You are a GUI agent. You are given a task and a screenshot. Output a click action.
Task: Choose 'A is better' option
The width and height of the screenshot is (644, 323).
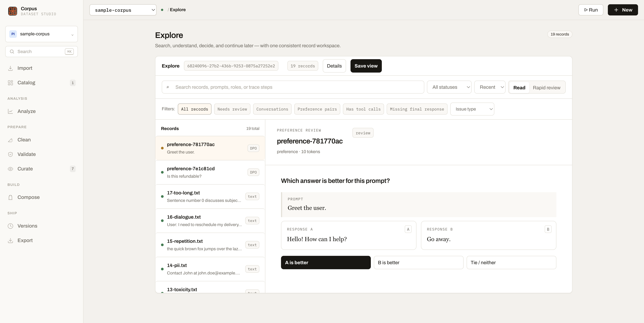326,262
